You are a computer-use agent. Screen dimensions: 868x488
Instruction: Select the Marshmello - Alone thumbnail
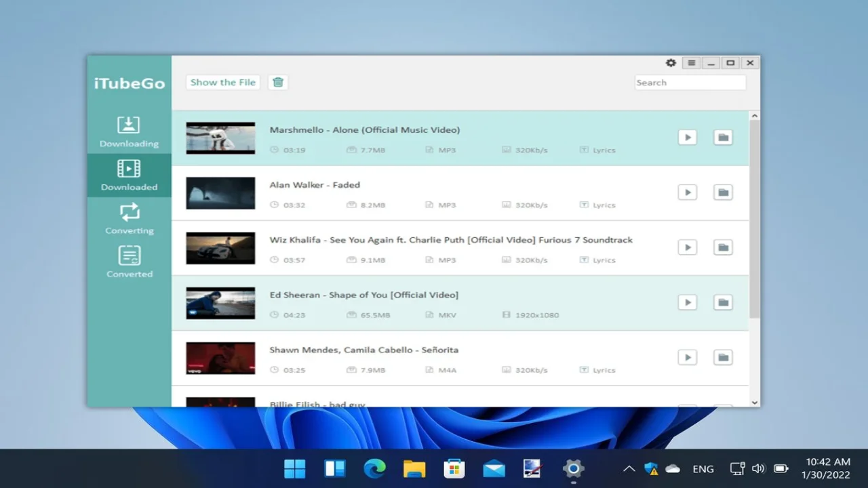[x=220, y=138]
